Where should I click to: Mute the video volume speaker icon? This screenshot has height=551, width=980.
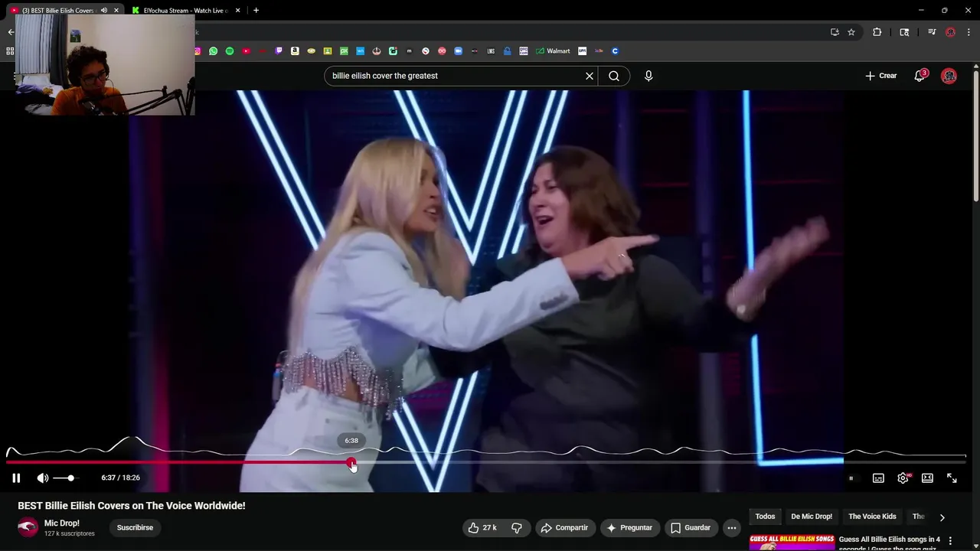click(43, 478)
